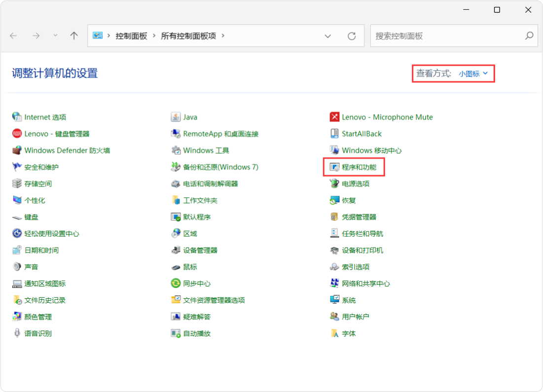Open the 字体 icon
The image size is (543, 392).
tap(334, 333)
